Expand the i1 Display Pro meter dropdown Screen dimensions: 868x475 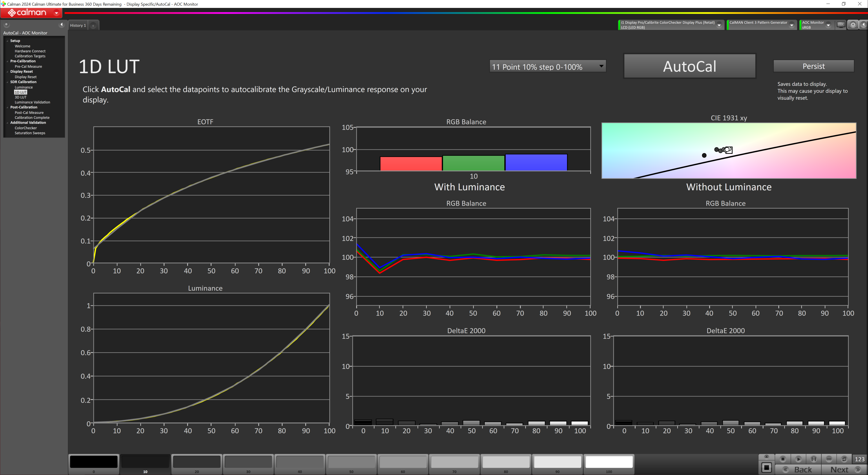pos(719,25)
